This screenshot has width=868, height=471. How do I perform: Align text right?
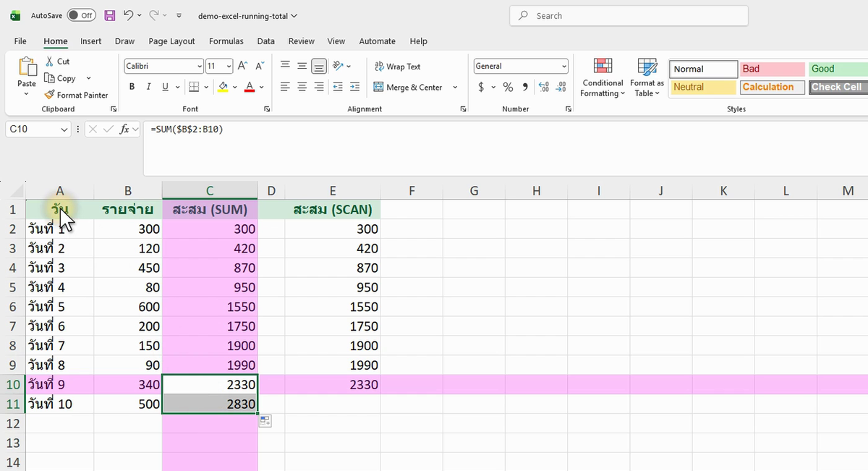319,87
